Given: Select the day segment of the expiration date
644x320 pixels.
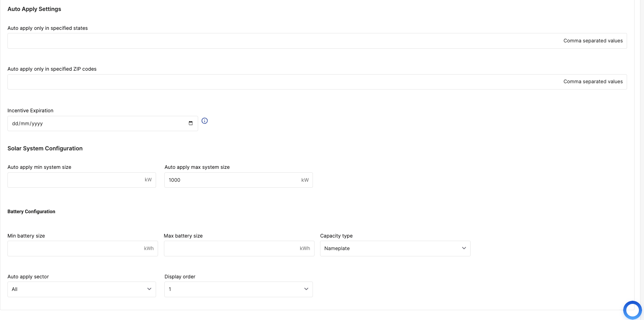Looking at the screenshot, I should point(15,124).
